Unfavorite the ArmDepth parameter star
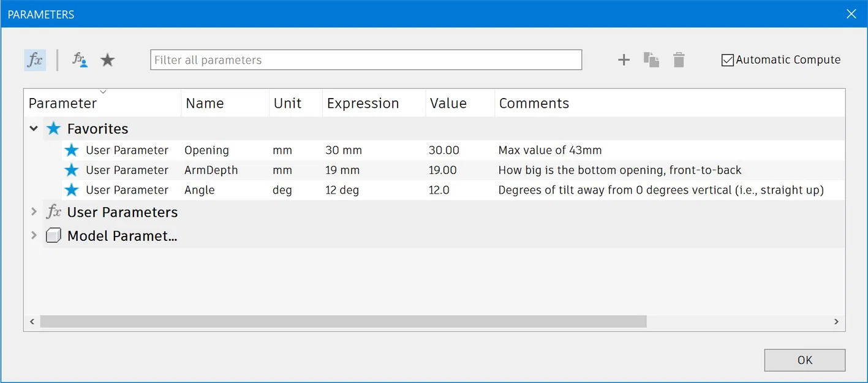Viewport: 868px width, 383px height. (72, 170)
